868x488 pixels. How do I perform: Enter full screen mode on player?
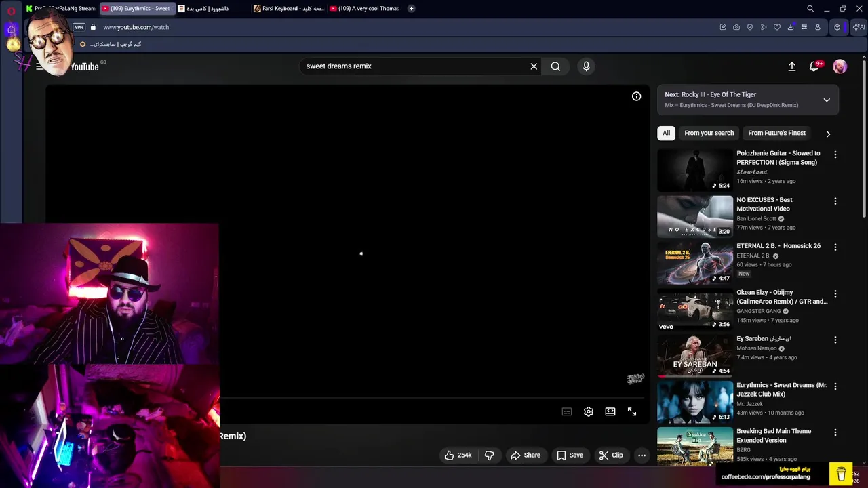(632, 411)
